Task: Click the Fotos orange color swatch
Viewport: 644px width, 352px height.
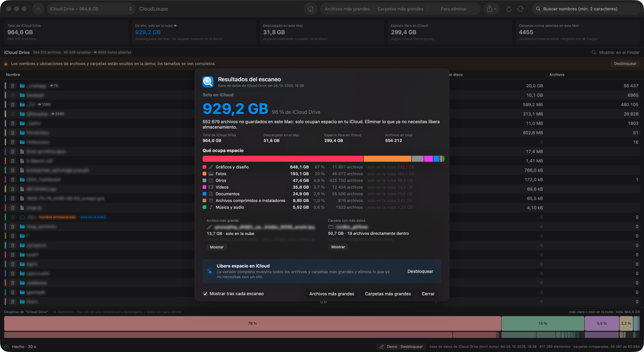Action: pyautogui.click(x=204, y=174)
